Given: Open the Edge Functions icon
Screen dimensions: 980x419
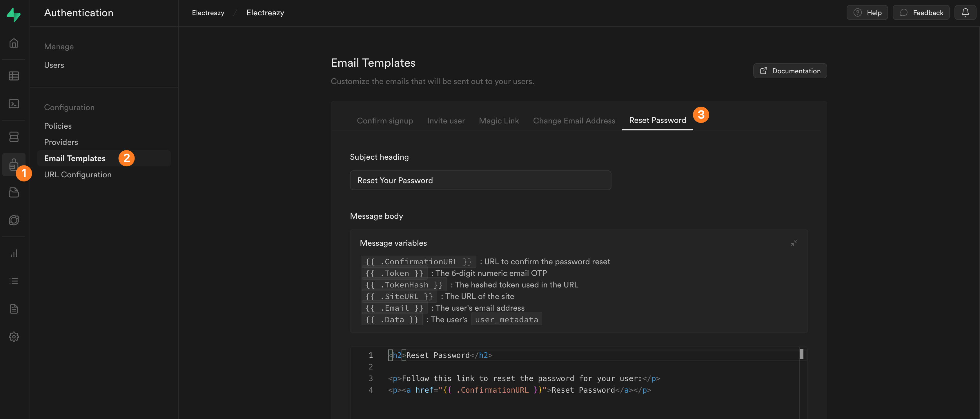Looking at the screenshot, I should [x=14, y=220].
